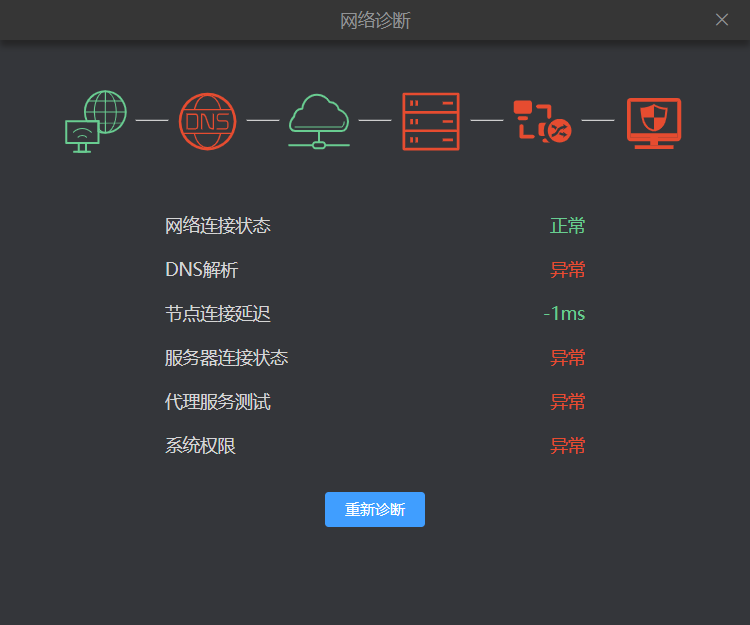The width and height of the screenshot is (750, 625).
Task: Click the red shield monitor icon
Action: point(653,122)
